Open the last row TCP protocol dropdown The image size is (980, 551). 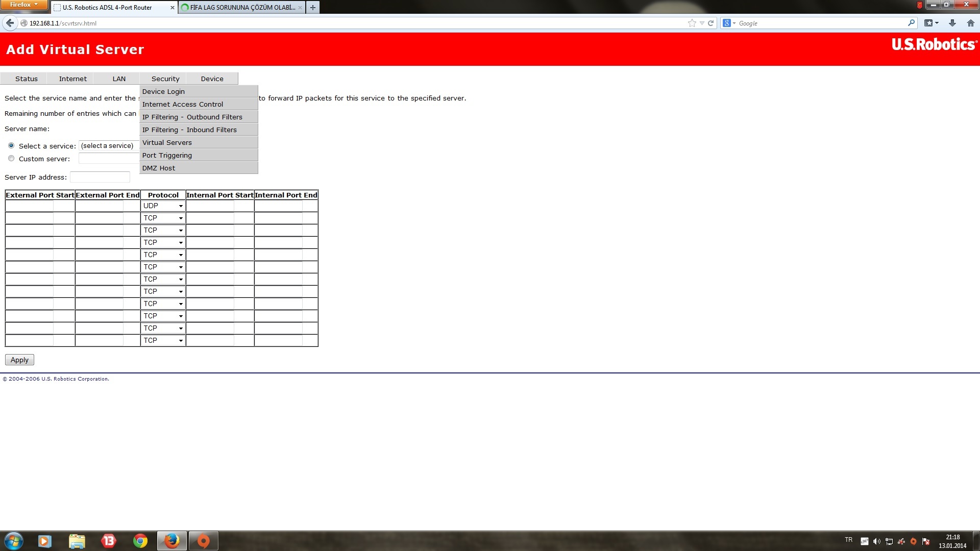click(163, 340)
